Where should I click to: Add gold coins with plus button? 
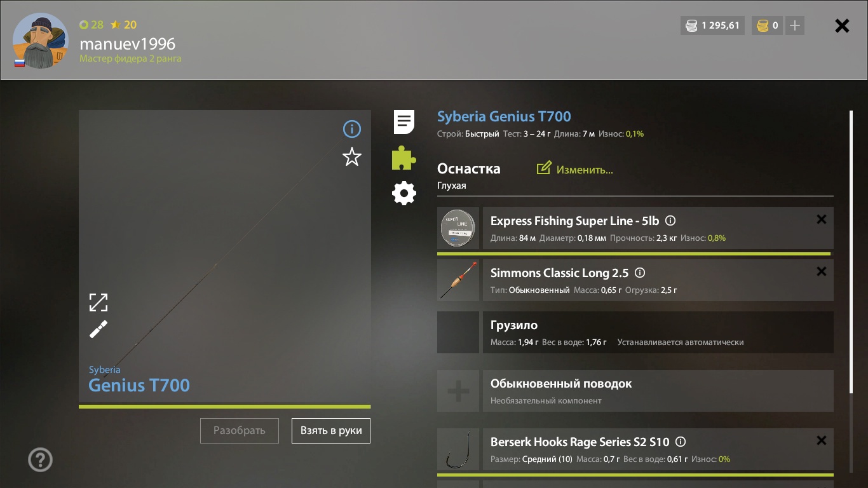click(x=795, y=26)
